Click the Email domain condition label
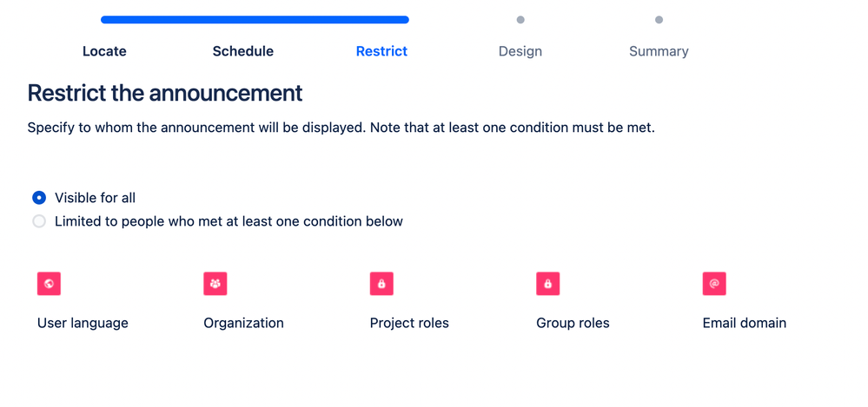 pyautogui.click(x=745, y=323)
